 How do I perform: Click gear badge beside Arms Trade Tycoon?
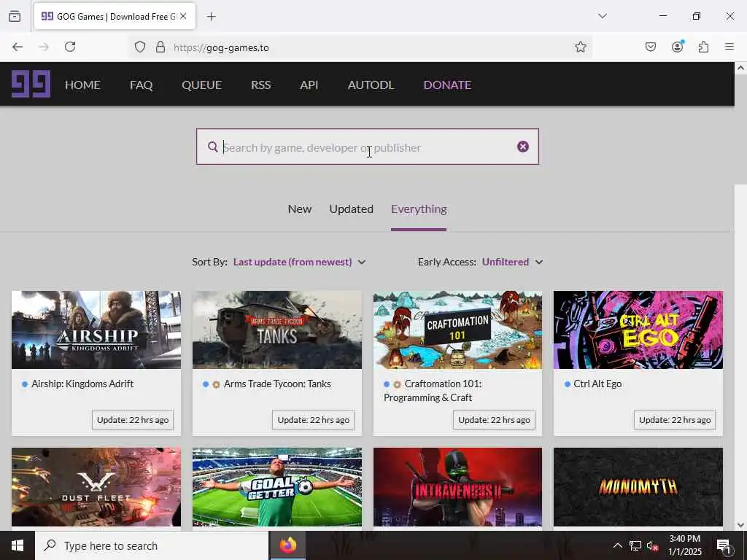click(x=216, y=384)
